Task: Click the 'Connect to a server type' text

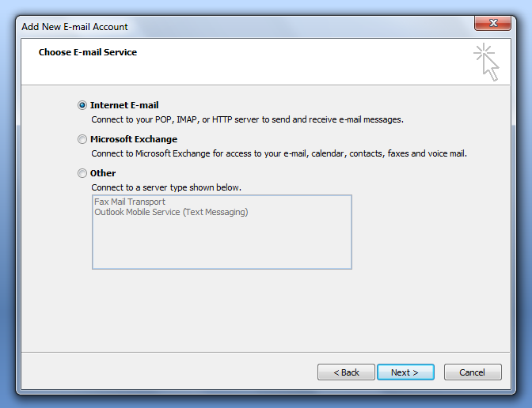Action: (166, 187)
